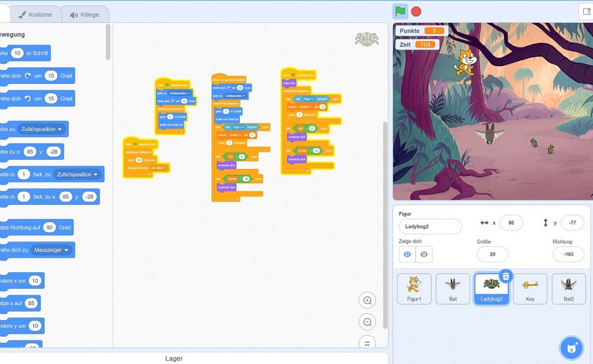Screen dimensions: 593x364
Task: Open the Zufallsposition dropdown in gleite block
Action: (78, 174)
